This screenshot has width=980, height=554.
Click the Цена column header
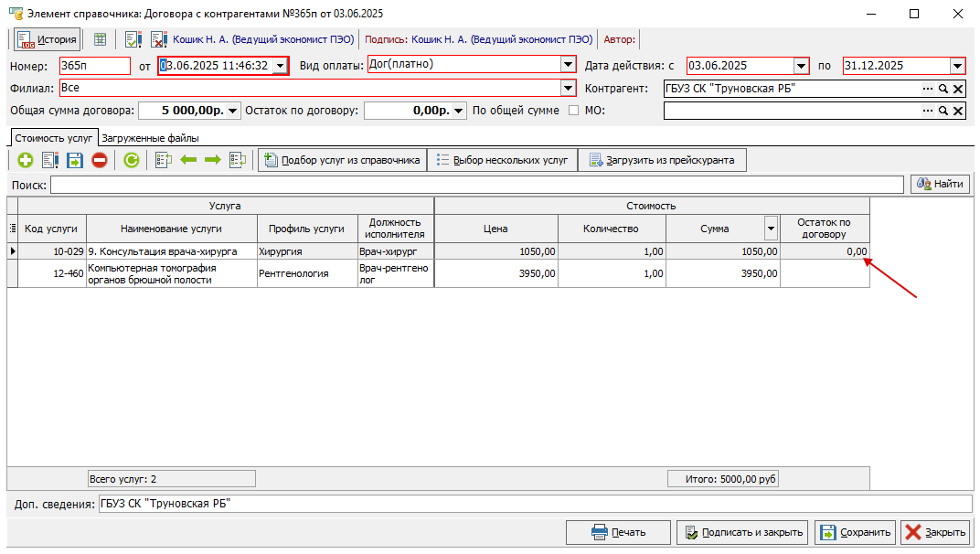(x=495, y=229)
